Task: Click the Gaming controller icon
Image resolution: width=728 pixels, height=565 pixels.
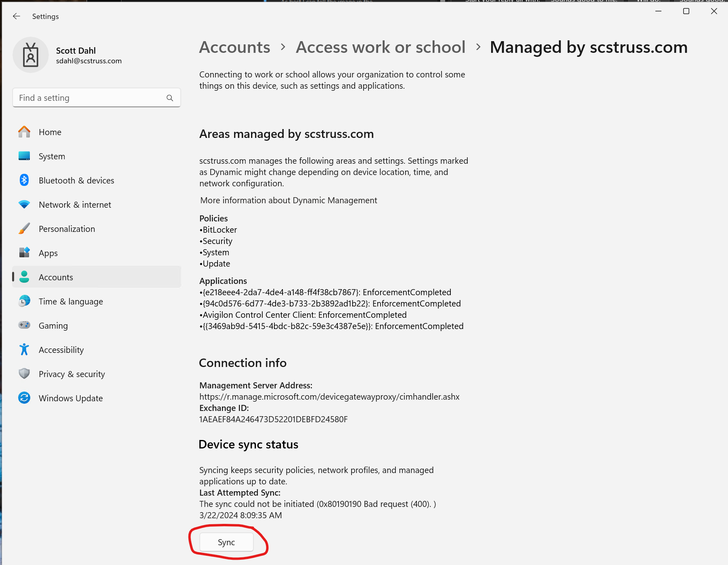Action: tap(24, 325)
